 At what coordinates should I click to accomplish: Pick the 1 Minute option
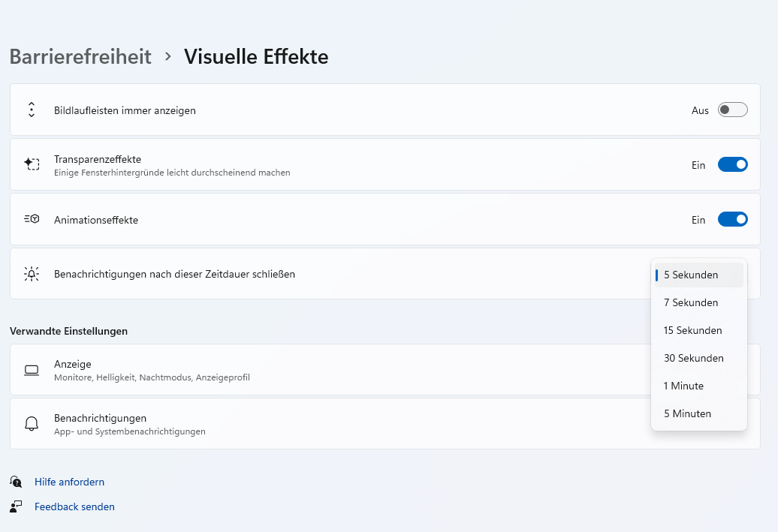coord(698,386)
